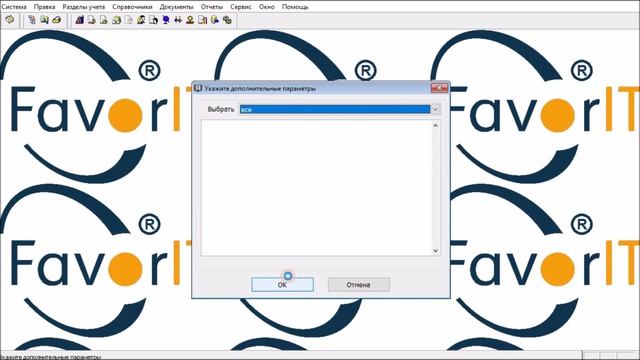
Task: Click the yellow book icon in toolbar
Action: (x=9, y=20)
